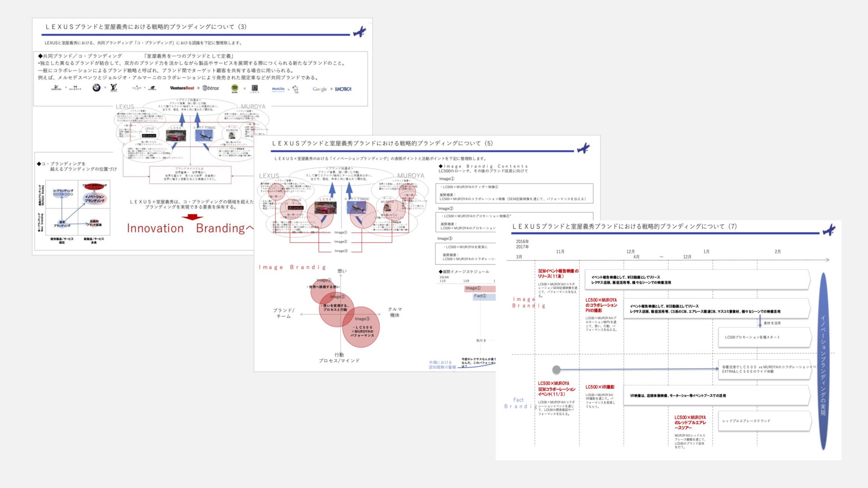
Task: Select the red LC500 car photo on slide (5)
Action: tap(325, 208)
